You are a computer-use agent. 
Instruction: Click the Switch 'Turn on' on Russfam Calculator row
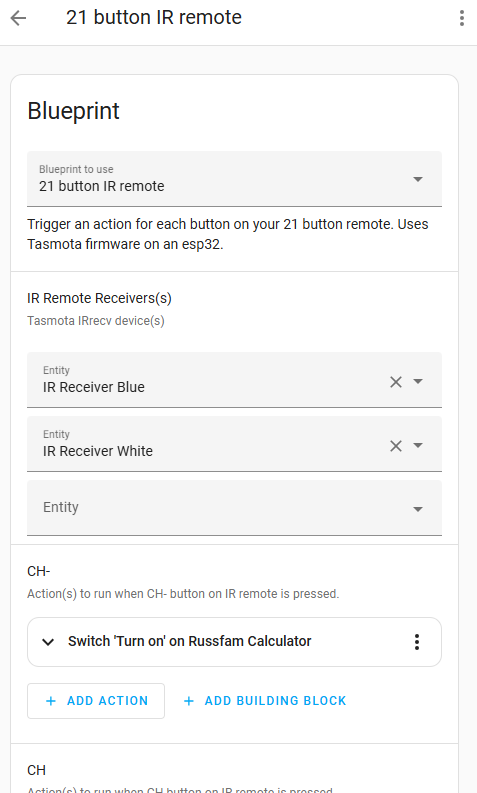234,642
